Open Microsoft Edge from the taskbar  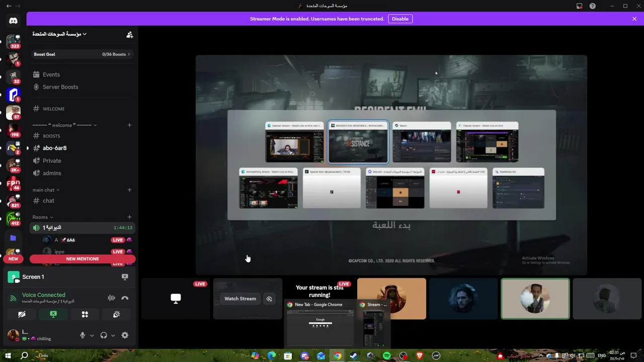coord(272,355)
